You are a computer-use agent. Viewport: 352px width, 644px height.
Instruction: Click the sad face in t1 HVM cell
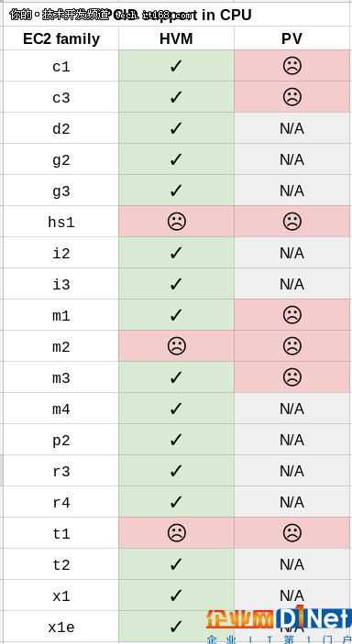(177, 532)
